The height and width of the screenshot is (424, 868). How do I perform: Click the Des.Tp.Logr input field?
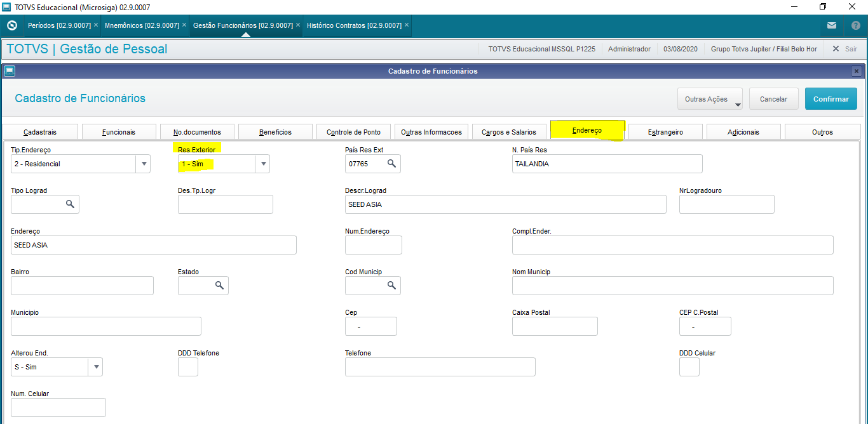click(x=226, y=204)
